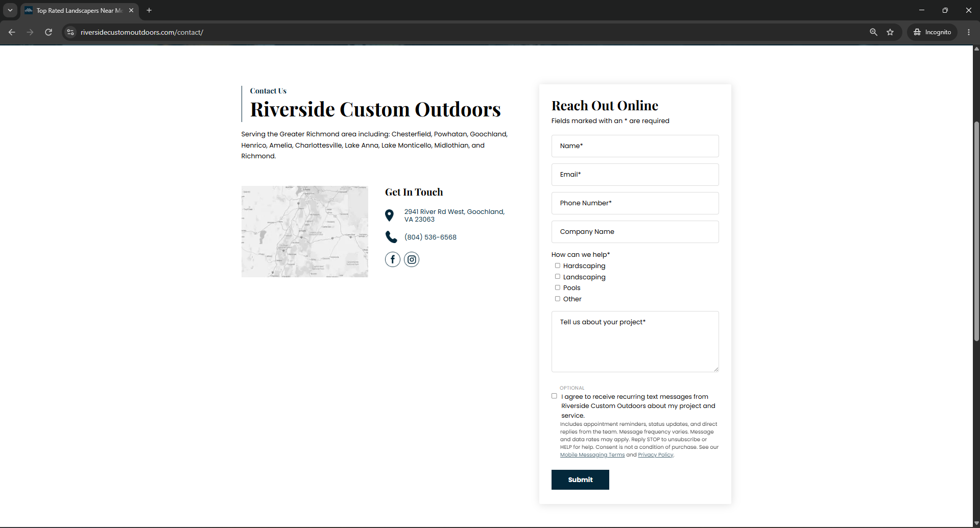980x528 pixels.
Task: Focus the Phone Number field
Action: (x=635, y=203)
